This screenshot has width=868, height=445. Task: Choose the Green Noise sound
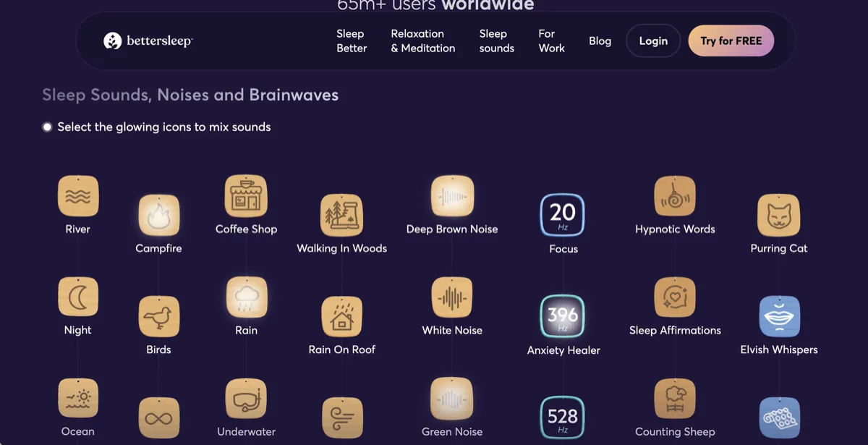point(452,398)
